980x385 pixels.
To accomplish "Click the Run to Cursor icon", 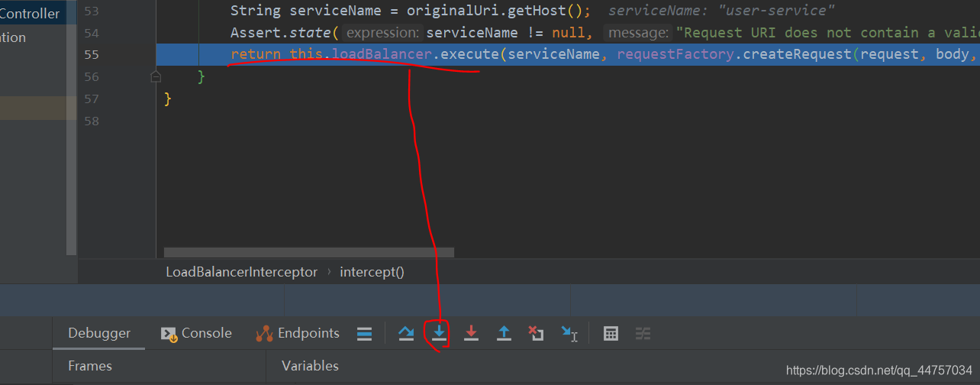I will (x=569, y=333).
